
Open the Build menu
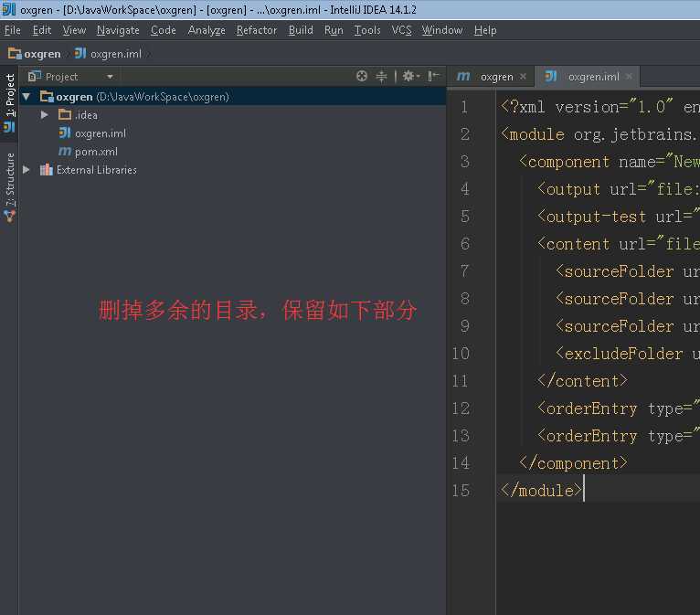(x=301, y=30)
